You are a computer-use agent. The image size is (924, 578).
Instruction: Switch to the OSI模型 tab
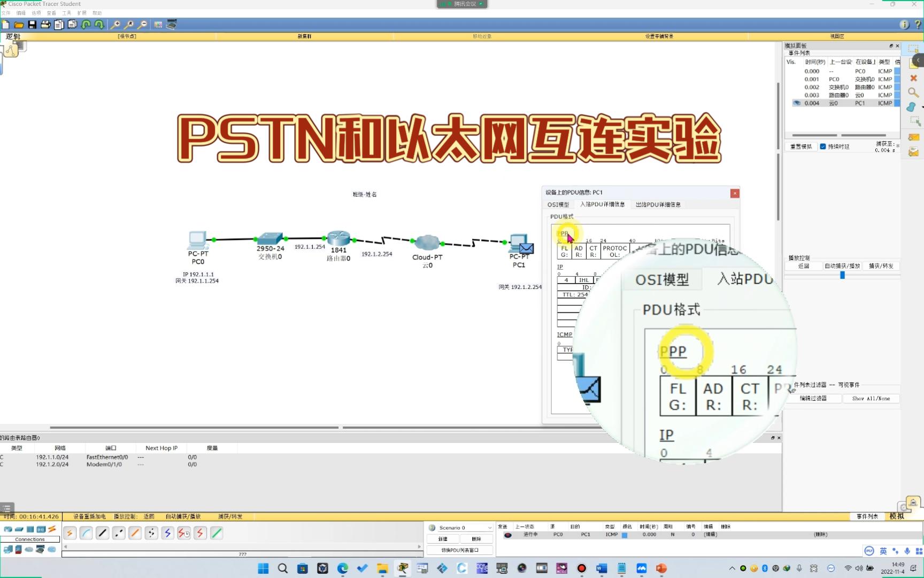pyautogui.click(x=558, y=204)
